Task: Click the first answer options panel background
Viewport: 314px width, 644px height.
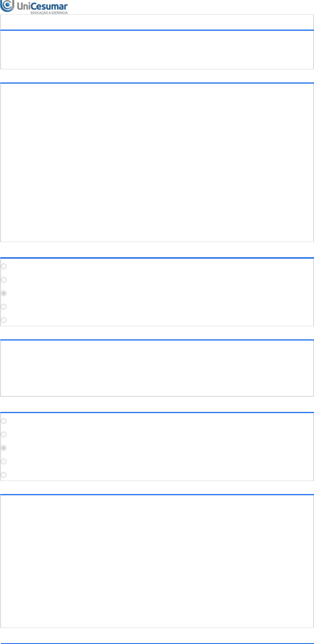Action: click(x=157, y=292)
